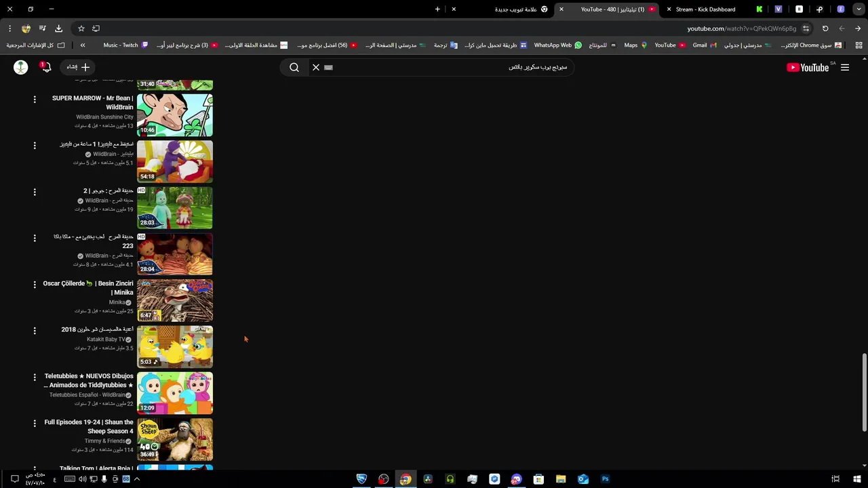This screenshot has width=868, height=488.
Task: Open the ترجمة translate bookmark
Action: pyautogui.click(x=445, y=45)
